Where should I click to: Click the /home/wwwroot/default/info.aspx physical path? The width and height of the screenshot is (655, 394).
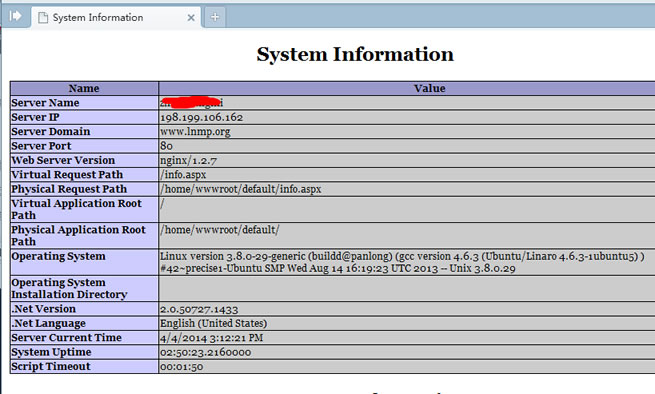[x=241, y=189]
